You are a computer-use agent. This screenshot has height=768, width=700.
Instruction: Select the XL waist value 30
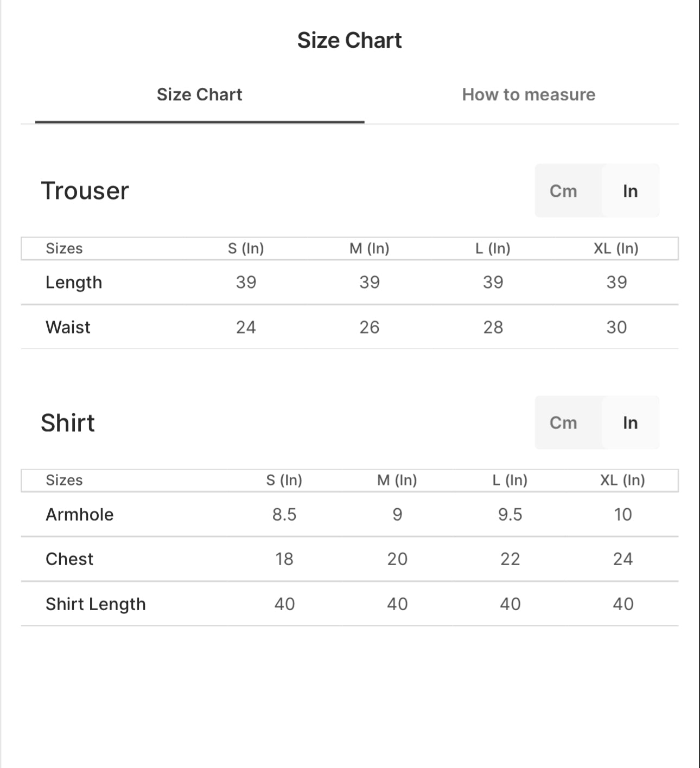coord(616,327)
